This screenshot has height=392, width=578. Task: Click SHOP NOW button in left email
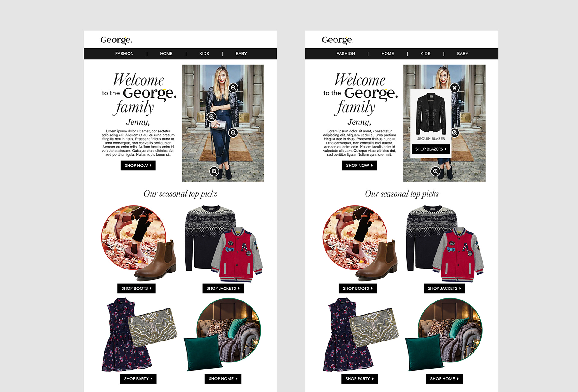(138, 166)
